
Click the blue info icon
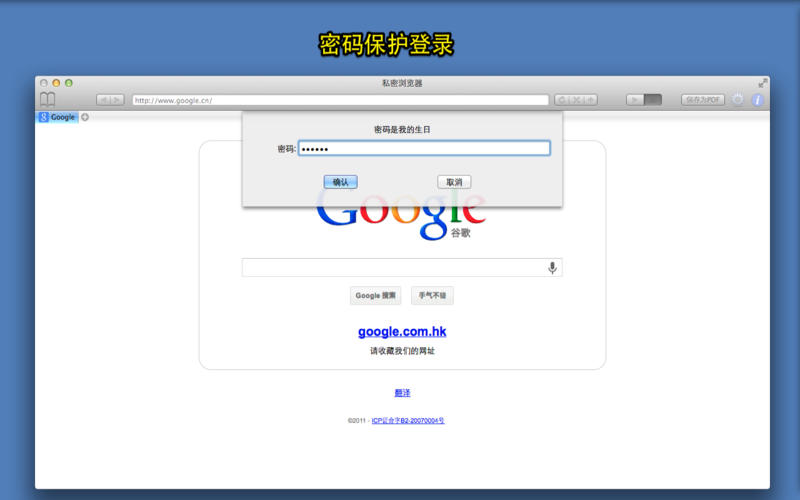[757, 100]
